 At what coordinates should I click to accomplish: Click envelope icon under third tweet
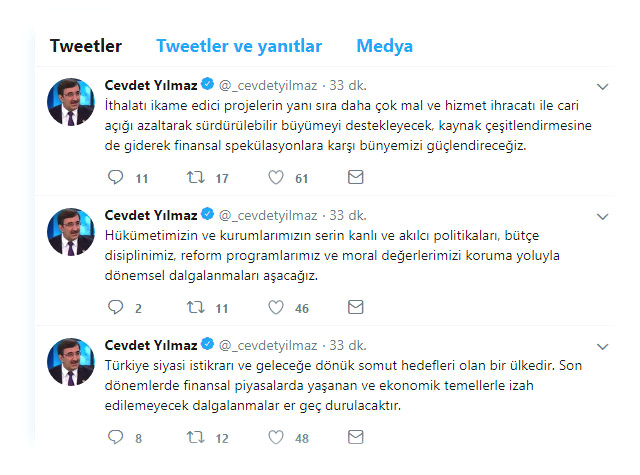[x=355, y=437]
